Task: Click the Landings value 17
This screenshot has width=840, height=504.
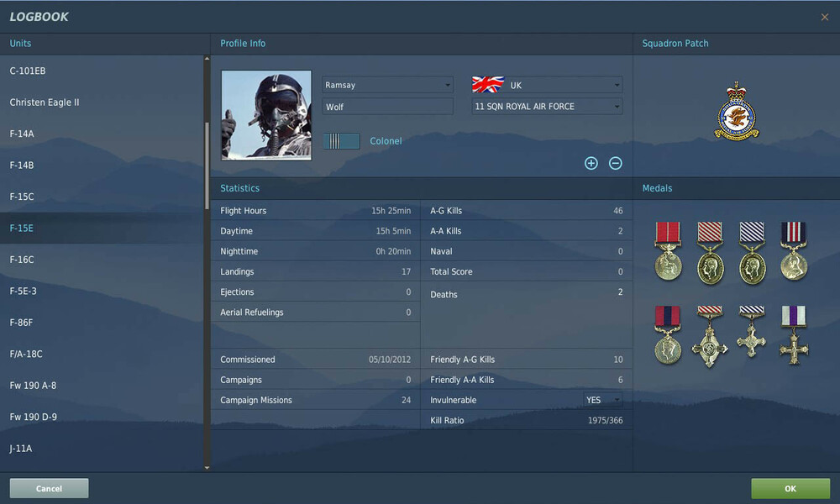Action: (x=406, y=271)
